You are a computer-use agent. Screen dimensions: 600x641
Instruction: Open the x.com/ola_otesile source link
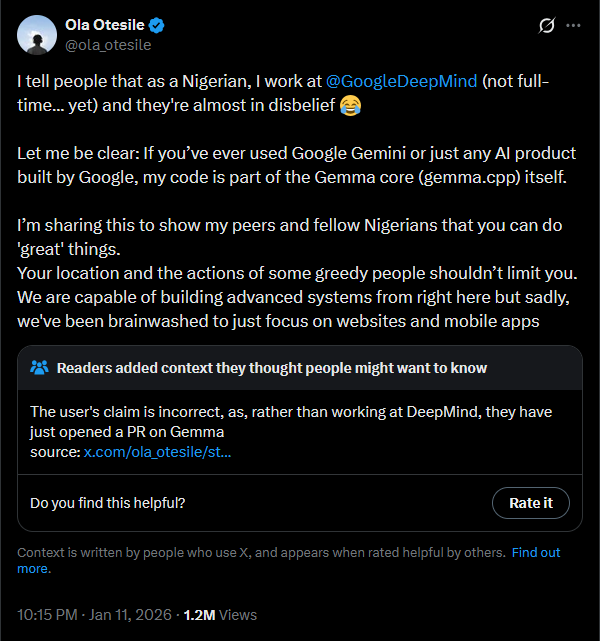pos(157,452)
